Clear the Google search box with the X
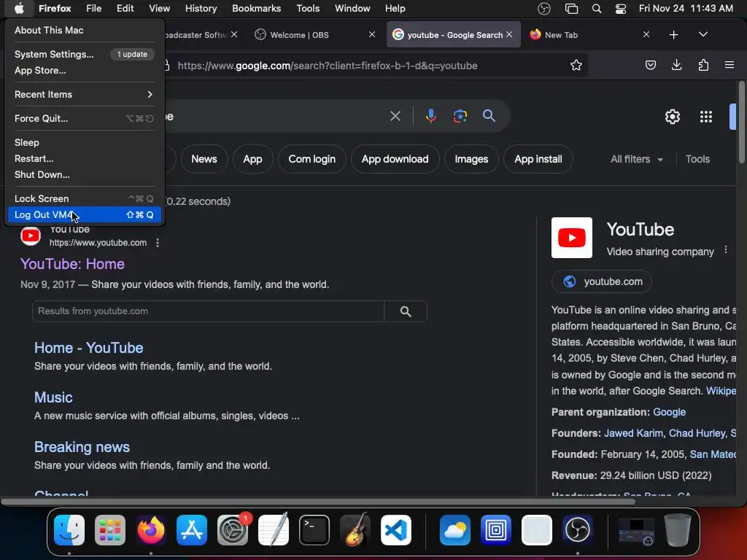747x560 pixels. pos(395,116)
